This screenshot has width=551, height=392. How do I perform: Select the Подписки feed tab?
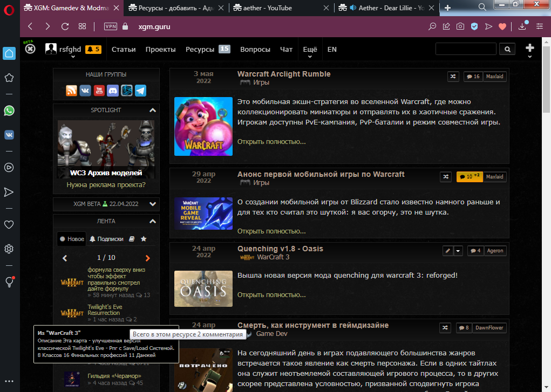pos(106,239)
